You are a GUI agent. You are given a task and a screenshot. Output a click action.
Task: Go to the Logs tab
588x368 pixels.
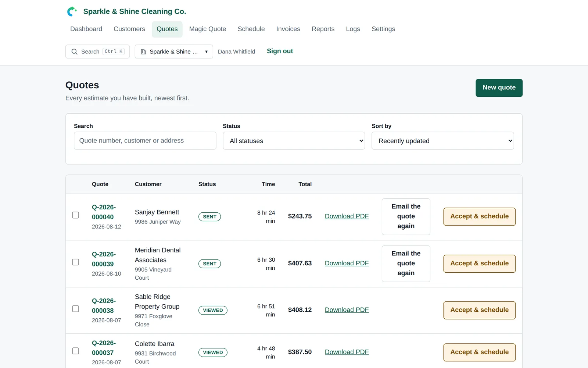[x=353, y=29]
